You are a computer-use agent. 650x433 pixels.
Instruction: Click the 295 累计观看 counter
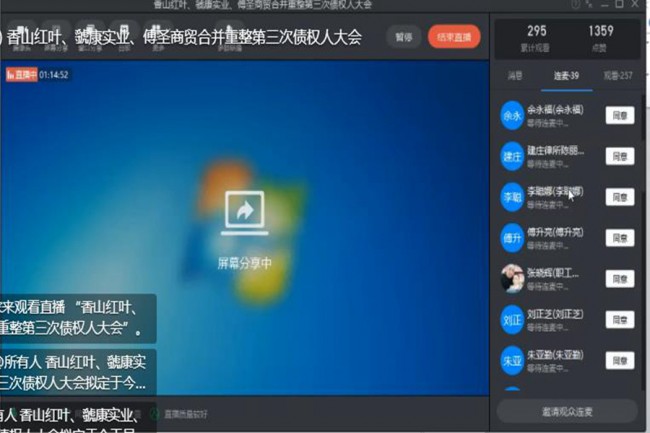click(x=536, y=38)
